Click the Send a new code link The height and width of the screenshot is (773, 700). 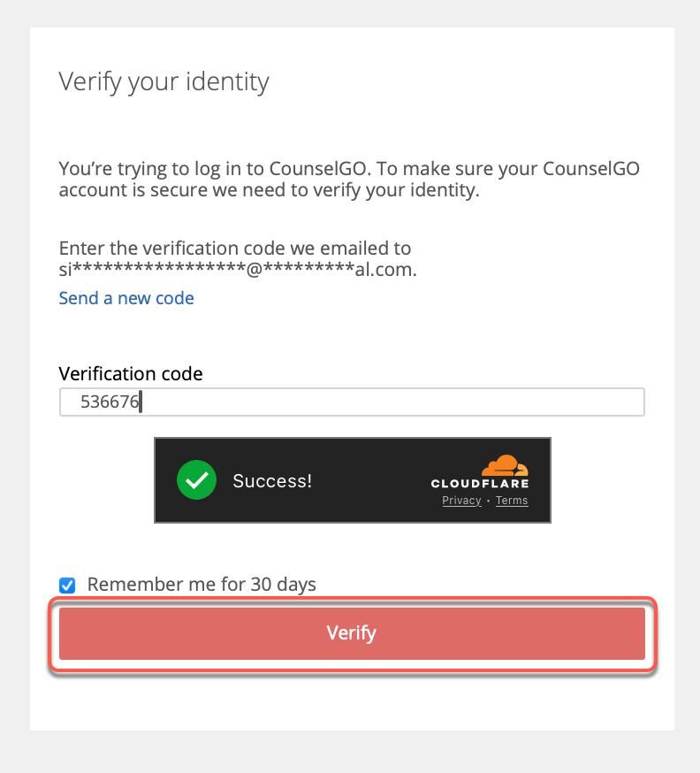coord(126,298)
